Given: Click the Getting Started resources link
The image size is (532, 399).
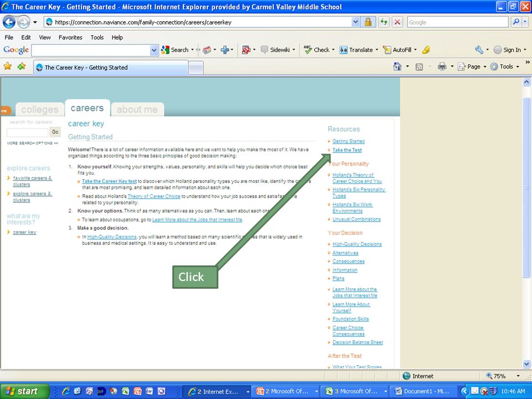Looking at the screenshot, I should click(x=349, y=141).
